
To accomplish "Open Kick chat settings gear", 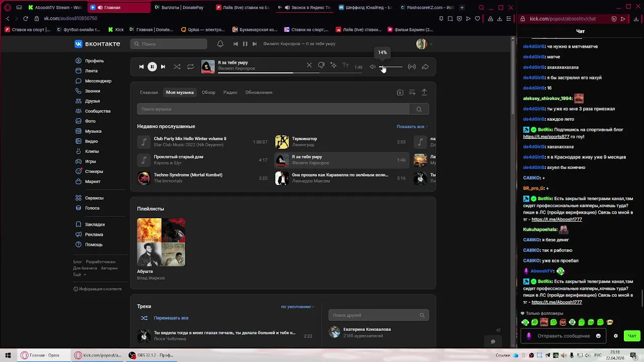I will click(x=615, y=336).
